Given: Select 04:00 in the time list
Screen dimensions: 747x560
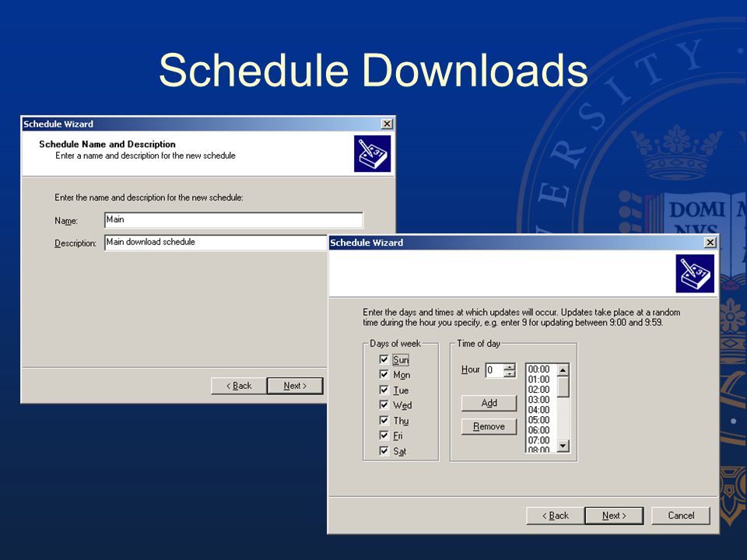Looking at the screenshot, I should pyautogui.click(x=538, y=410).
